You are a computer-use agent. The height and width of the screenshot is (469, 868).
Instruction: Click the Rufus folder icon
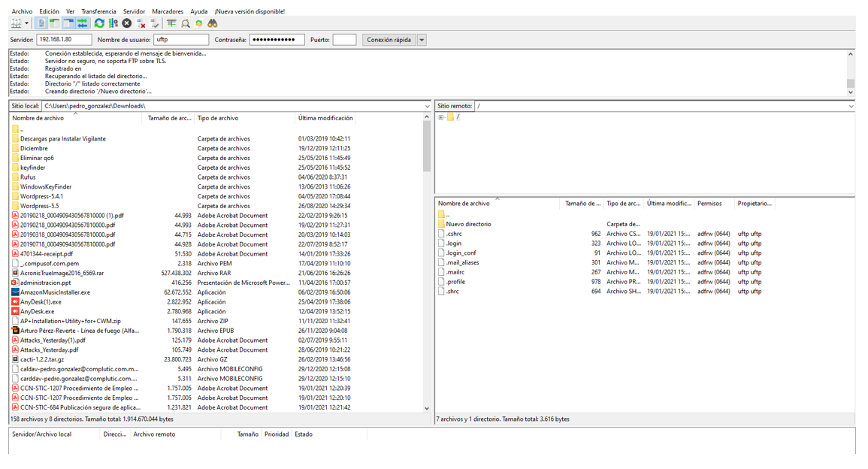coord(15,177)
